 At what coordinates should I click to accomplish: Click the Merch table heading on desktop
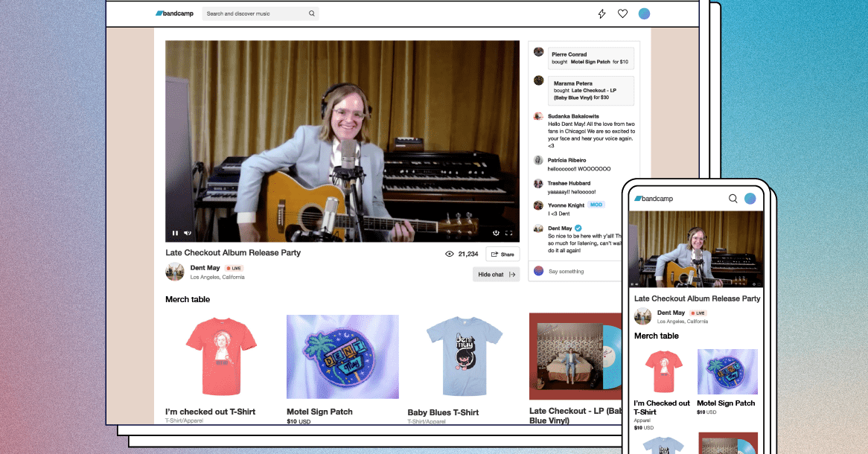pos(188,299)
